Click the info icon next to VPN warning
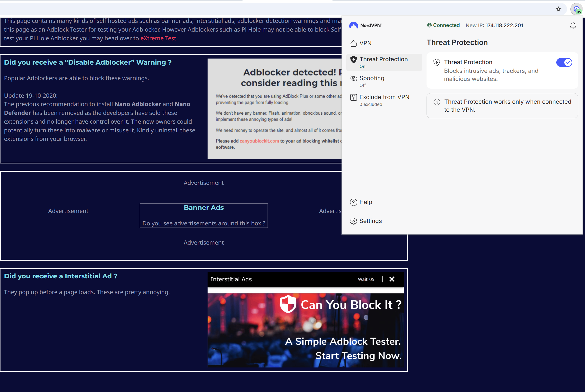 click(437, 102)
